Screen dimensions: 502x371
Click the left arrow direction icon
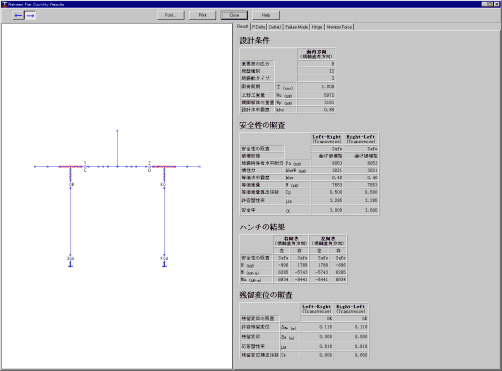click(18, 15)
